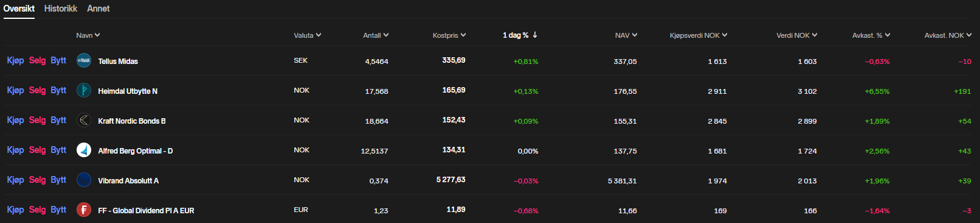Click Selg for FF - Global Dividend
980x223 pixels.
click(37, 210)
